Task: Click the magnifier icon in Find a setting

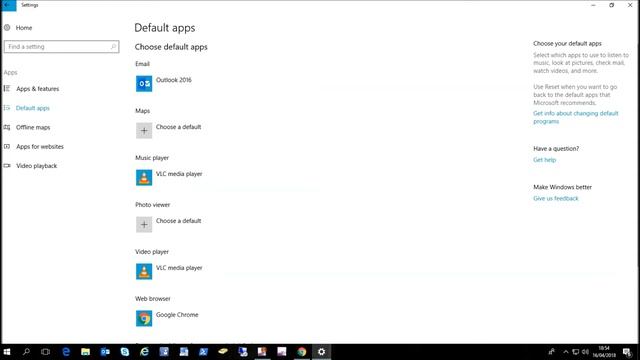Action: point(113,47)
